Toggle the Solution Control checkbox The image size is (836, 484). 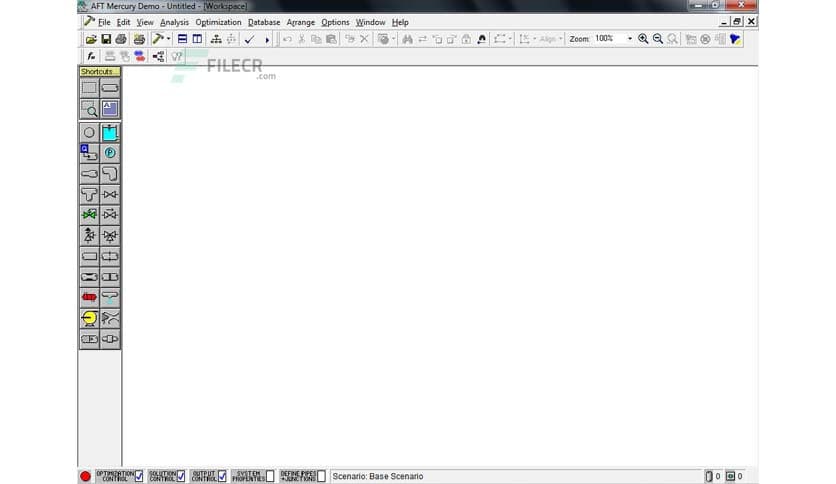click(x=180, y=476)
